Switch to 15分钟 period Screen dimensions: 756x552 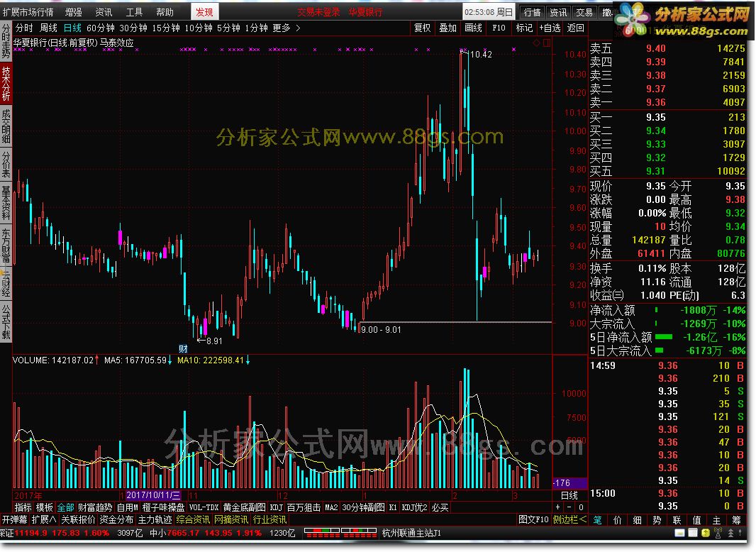pos(166,28)
